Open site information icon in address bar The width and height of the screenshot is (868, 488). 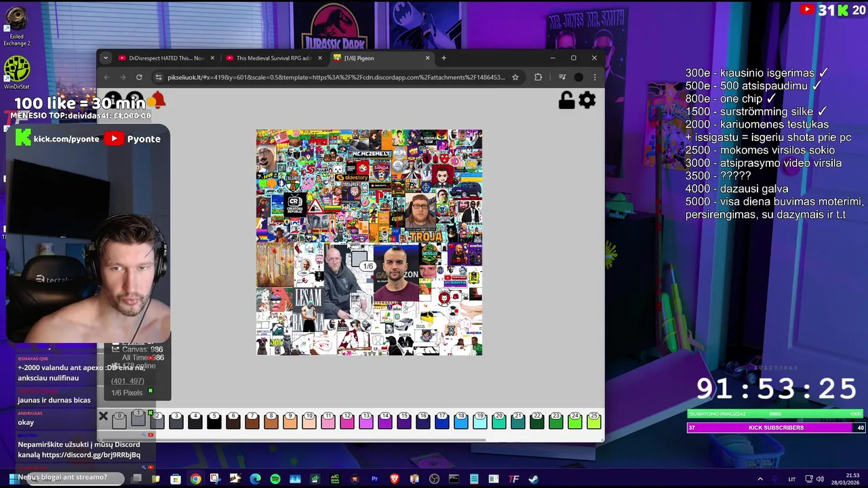159,77
